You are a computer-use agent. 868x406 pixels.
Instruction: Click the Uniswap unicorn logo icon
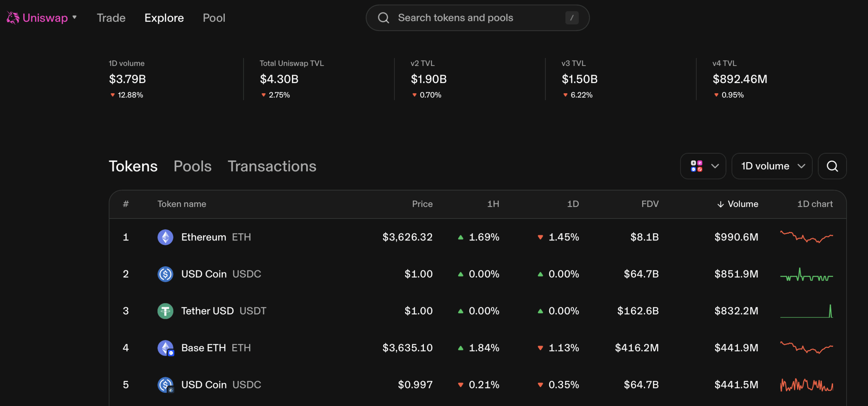tap(13, 18)
